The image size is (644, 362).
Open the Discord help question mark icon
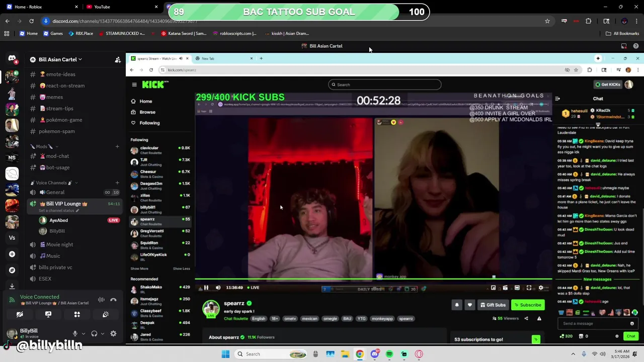[x=636, y=46]
